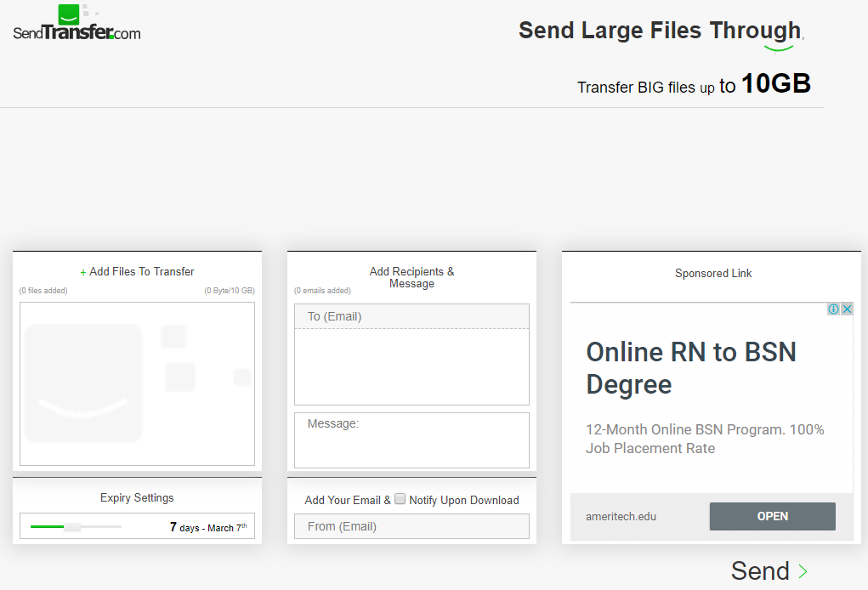
Task: Enable Notify Upon Download checkbox
Action: click(x=400, y=499)
